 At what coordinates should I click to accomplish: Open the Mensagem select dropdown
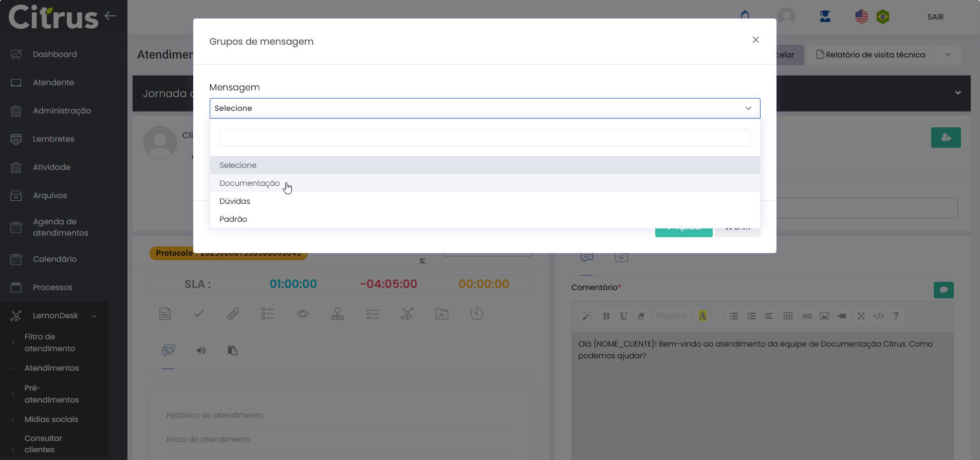[485, 108]
